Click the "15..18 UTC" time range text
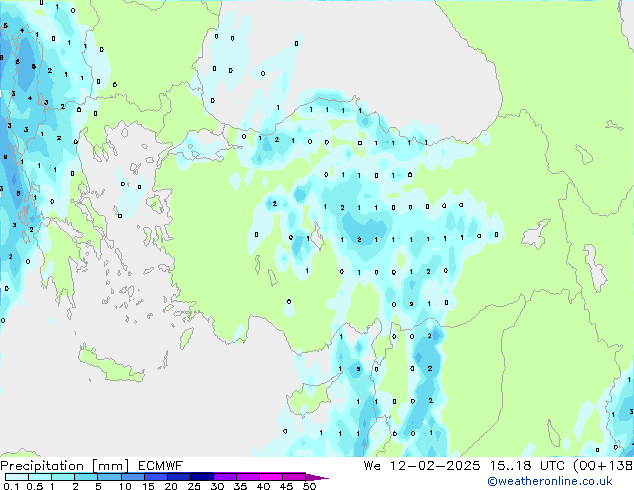The width and height of the screenshot is (634, 490). click(527, 466)
